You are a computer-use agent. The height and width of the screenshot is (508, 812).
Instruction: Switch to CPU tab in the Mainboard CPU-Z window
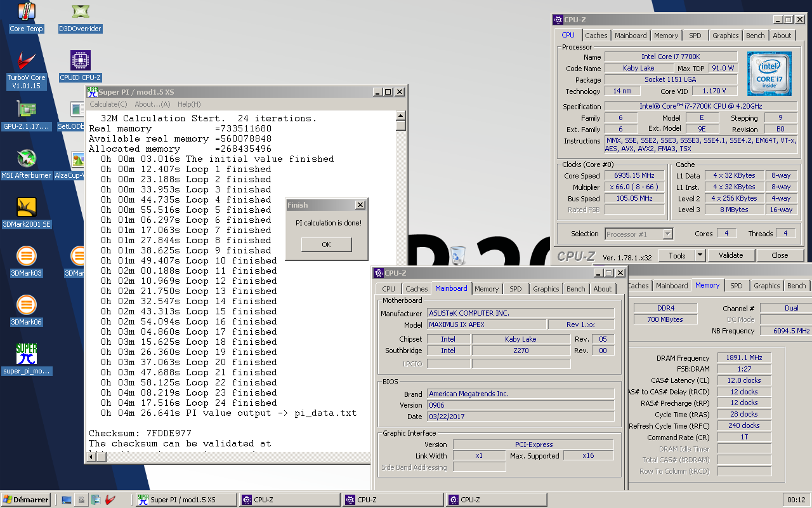coord(388,289)
